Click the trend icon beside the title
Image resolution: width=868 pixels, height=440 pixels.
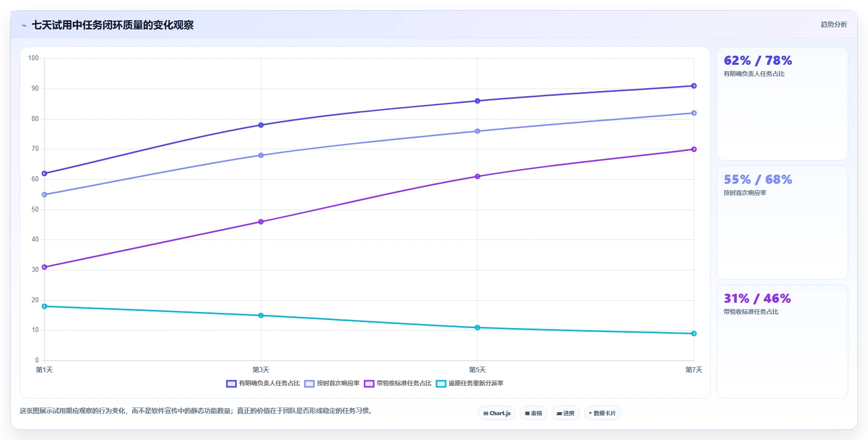click(x=24, y=25)
